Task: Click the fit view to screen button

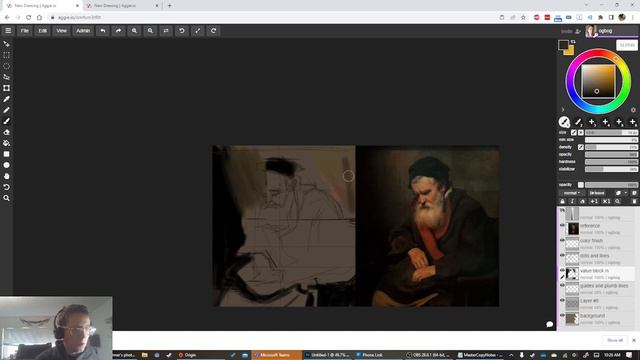Action: [198, 31]
